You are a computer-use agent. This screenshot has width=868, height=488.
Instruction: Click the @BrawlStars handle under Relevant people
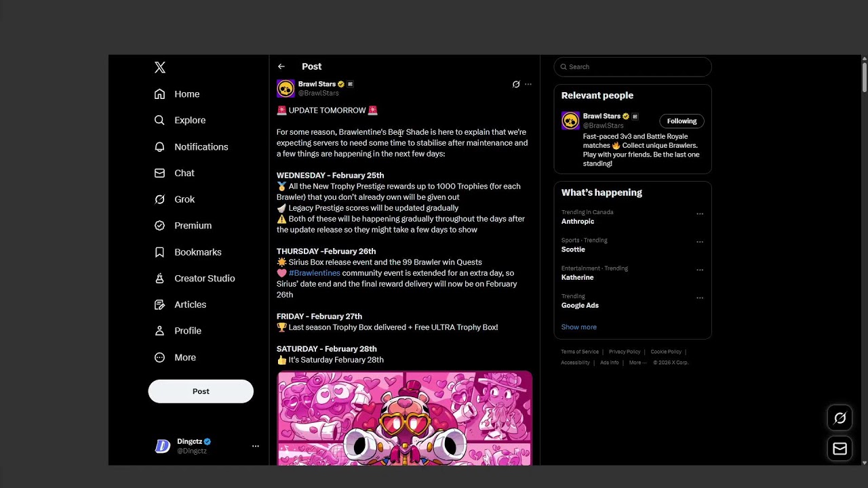(x=603, y=125)
